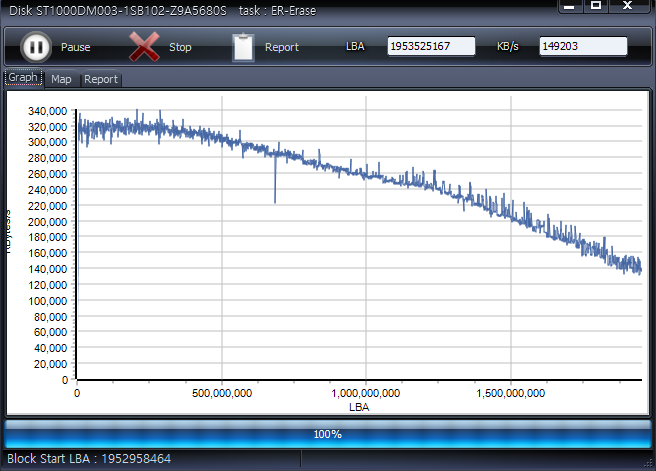Click the 1,500,000,000 x-axis label
The width and height of the screenshot is (656, 471).
[510, 393]
